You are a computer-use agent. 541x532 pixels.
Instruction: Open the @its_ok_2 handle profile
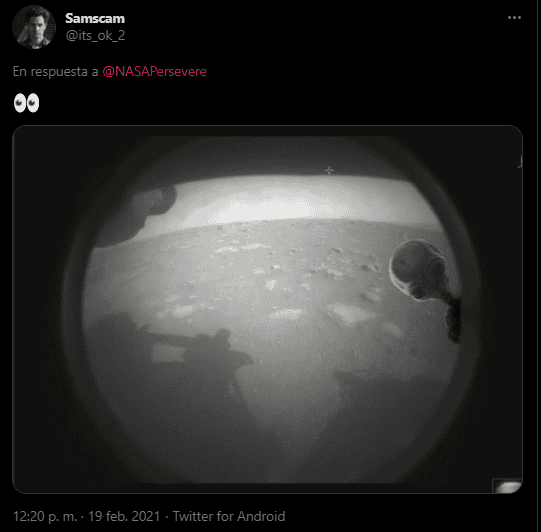95,35
